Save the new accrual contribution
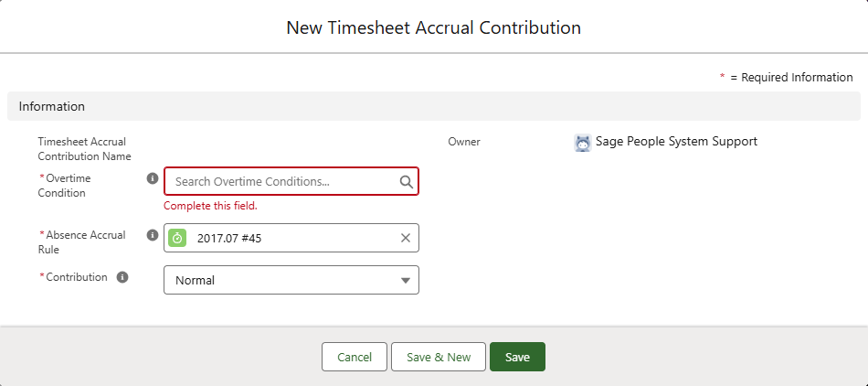Viewport: 868px width, 386px height. (517, 357)
